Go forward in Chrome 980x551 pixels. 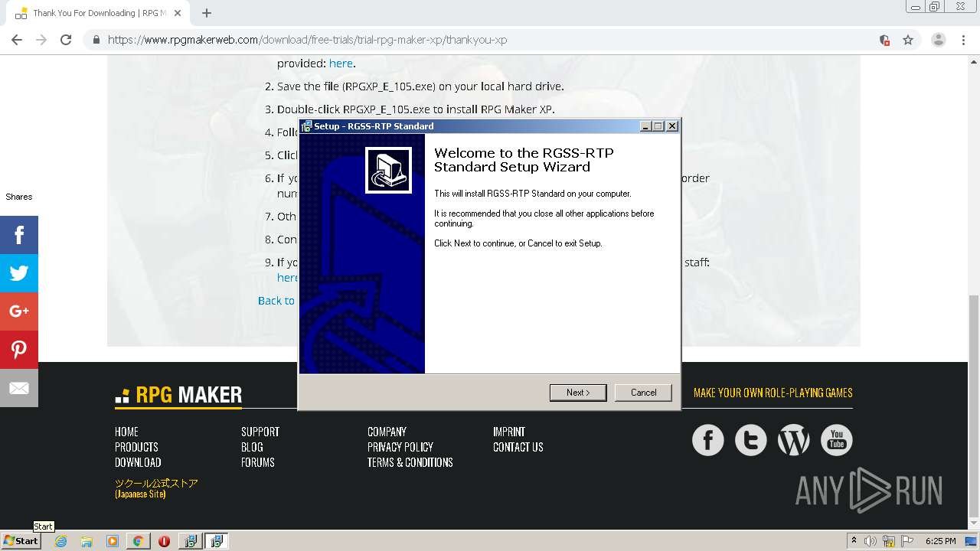pyautogui.click(x=41, y=40)
